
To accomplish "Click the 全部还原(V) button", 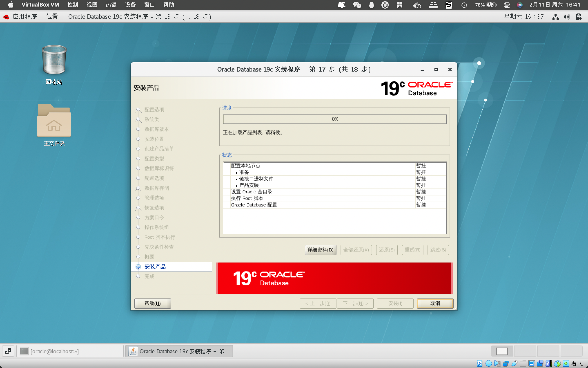I will tap(356, 250).
